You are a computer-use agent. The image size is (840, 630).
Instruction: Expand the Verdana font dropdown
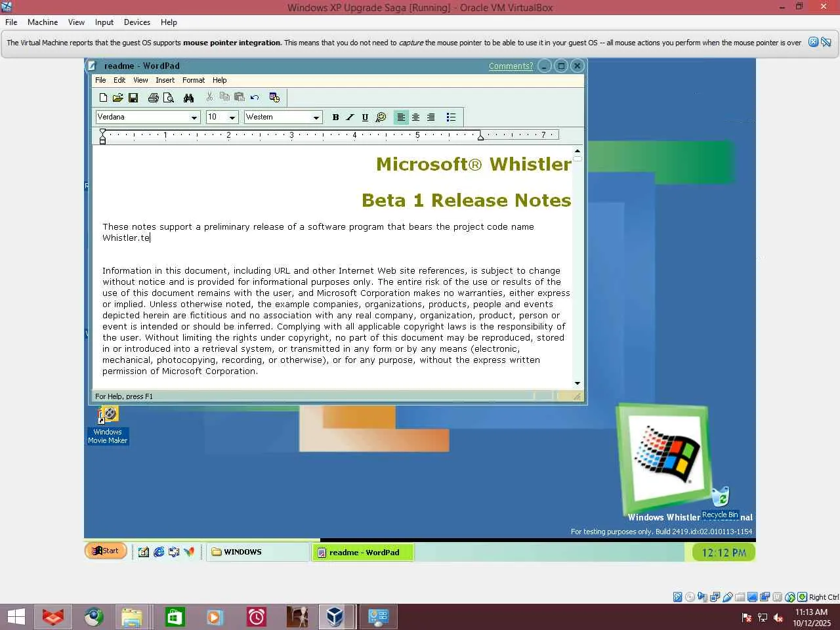(x=194, y=117)
